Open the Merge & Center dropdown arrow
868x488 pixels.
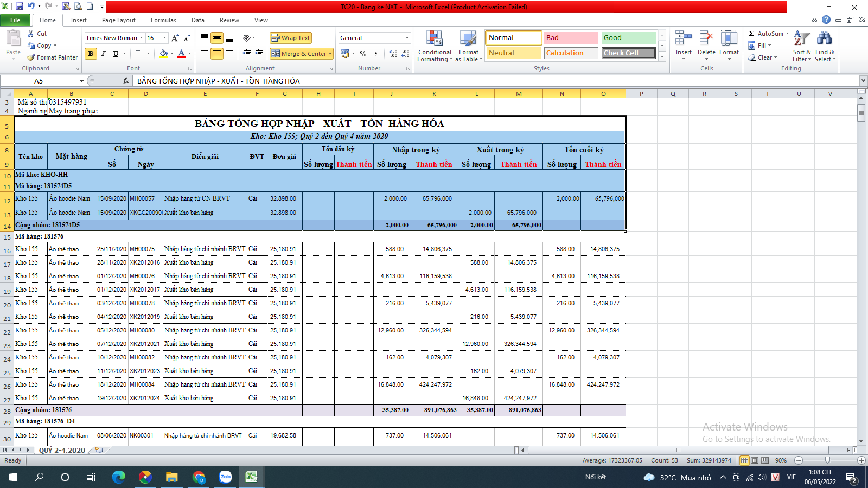[x=330, y=54]
